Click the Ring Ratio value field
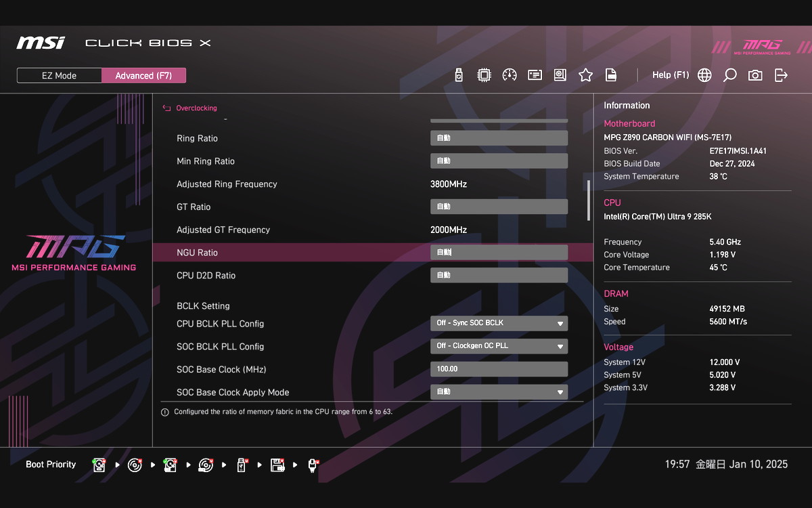Screen dimensions: 812x508 [x=499, y=138]
